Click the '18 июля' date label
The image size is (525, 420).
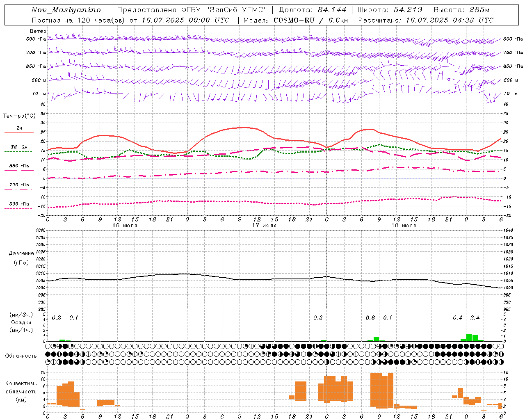[404, 226]
